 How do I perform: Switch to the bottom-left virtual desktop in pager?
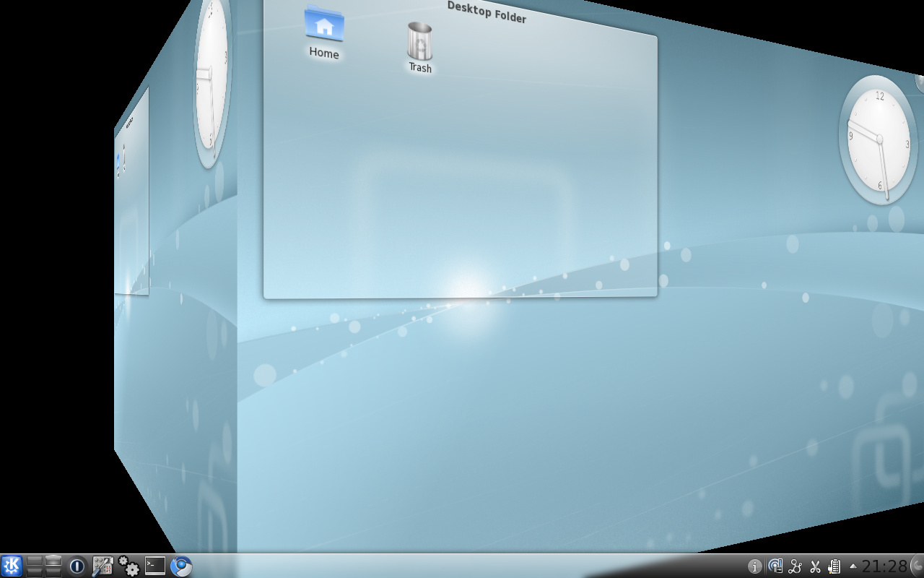tap(35, 571)
